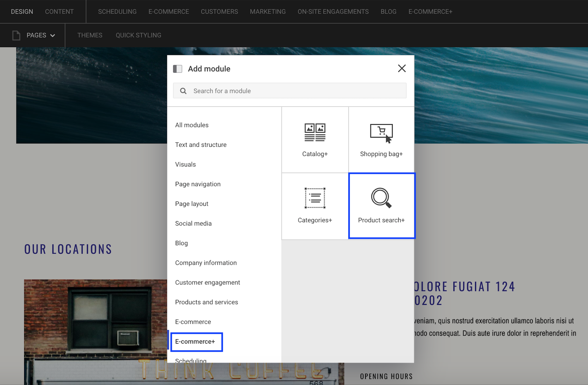
Task: Choose the Social media category
Action: click(x=193, y=223)
